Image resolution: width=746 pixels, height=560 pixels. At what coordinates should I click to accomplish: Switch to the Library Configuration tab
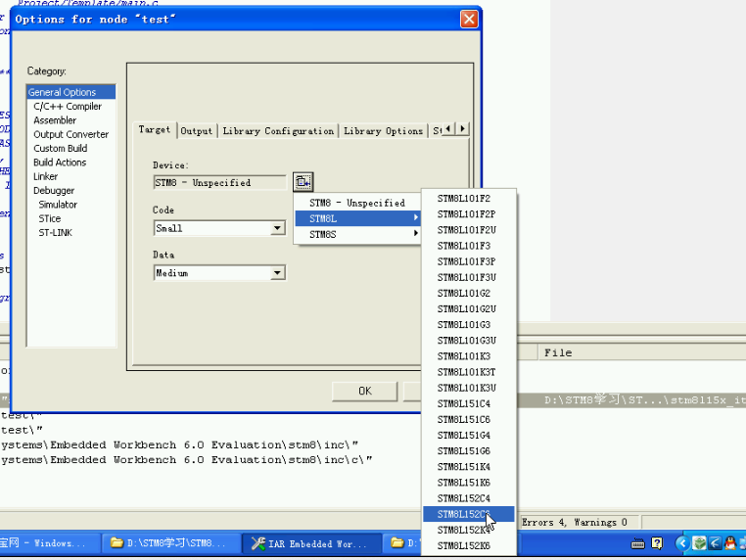[278, 130]
